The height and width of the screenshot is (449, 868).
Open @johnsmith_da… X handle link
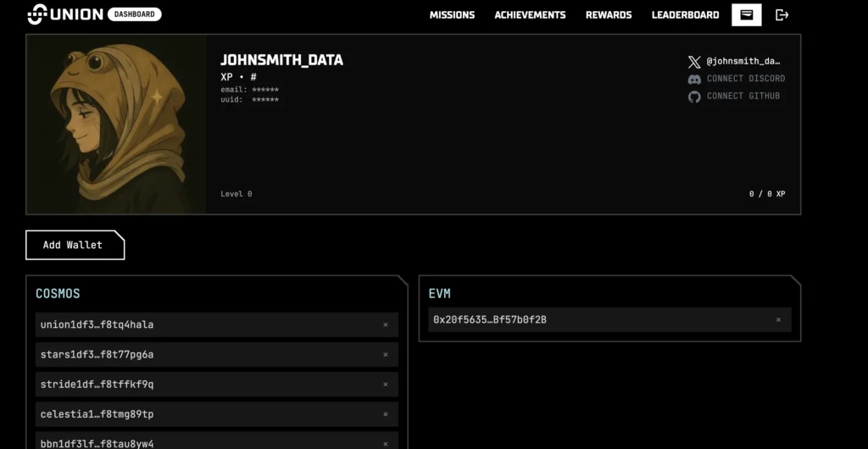743,61
